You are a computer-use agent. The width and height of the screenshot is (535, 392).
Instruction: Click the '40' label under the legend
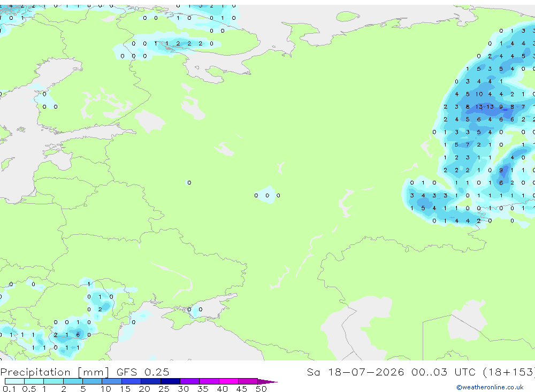click(222, 389)
